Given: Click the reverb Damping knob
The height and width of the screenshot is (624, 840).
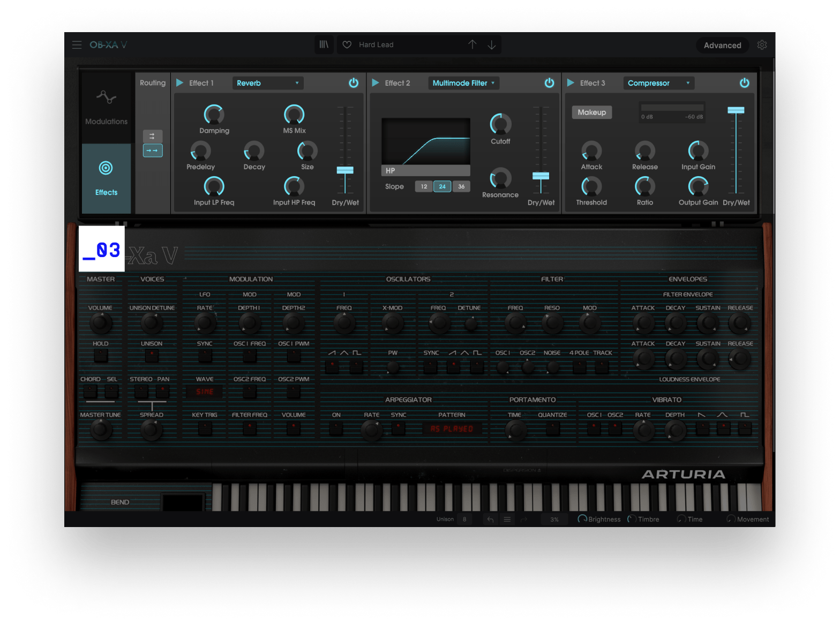Looking at the screenshot, I should point(214,115).
